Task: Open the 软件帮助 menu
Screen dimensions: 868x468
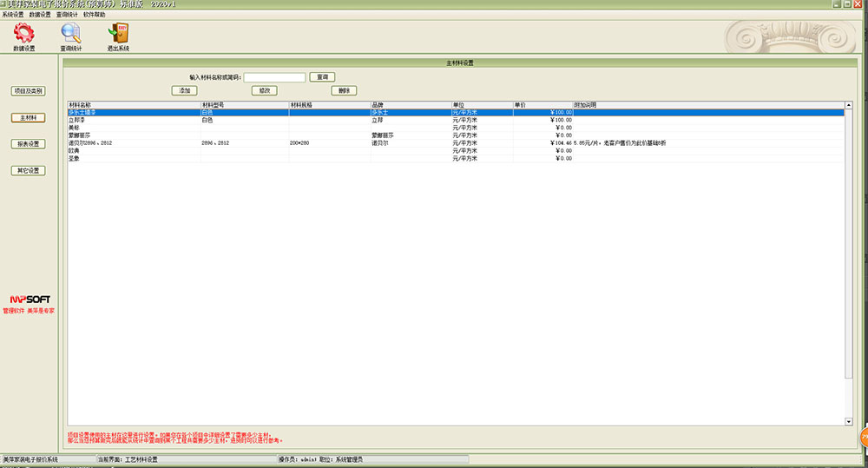Action: 94,15
